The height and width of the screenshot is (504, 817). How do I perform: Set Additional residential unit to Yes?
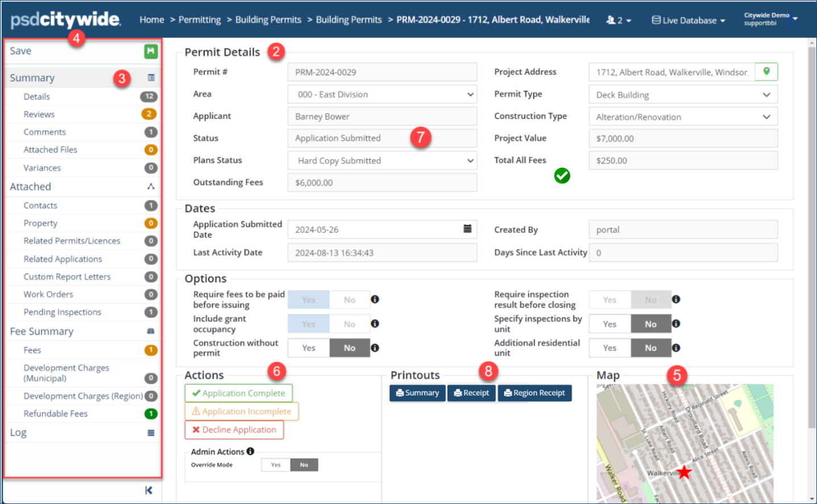[609, 348]
